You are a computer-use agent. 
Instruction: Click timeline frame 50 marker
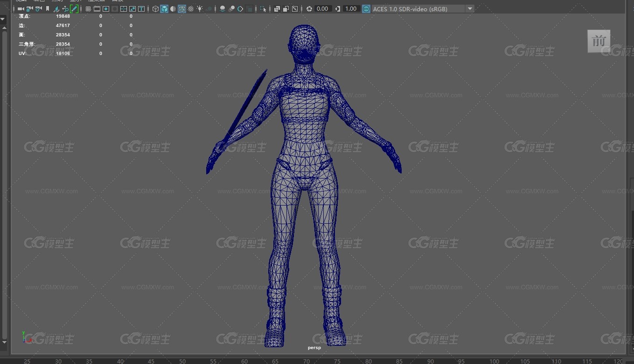coord(182,361)
